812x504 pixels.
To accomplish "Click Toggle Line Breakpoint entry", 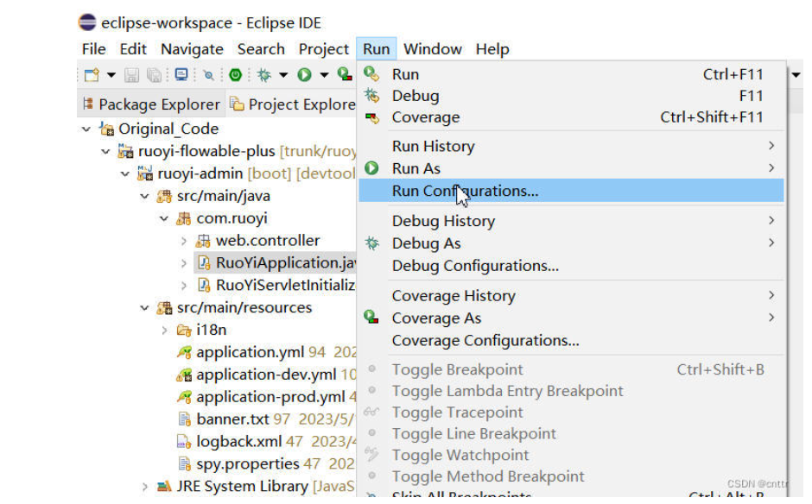I will pyautogui.click(x=571, y=433).
